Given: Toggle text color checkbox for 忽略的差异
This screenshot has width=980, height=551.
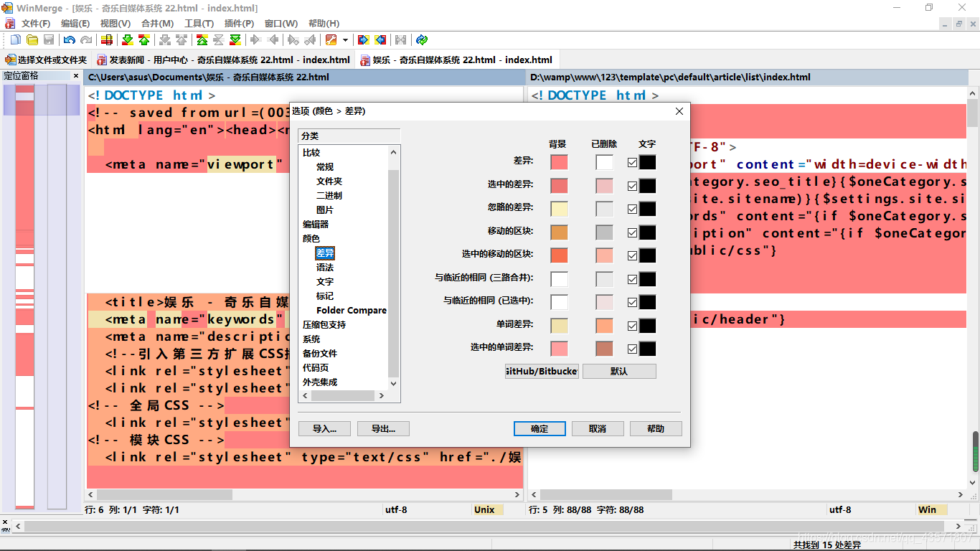Looking at the screenshot, I should [x=632, y=209].
